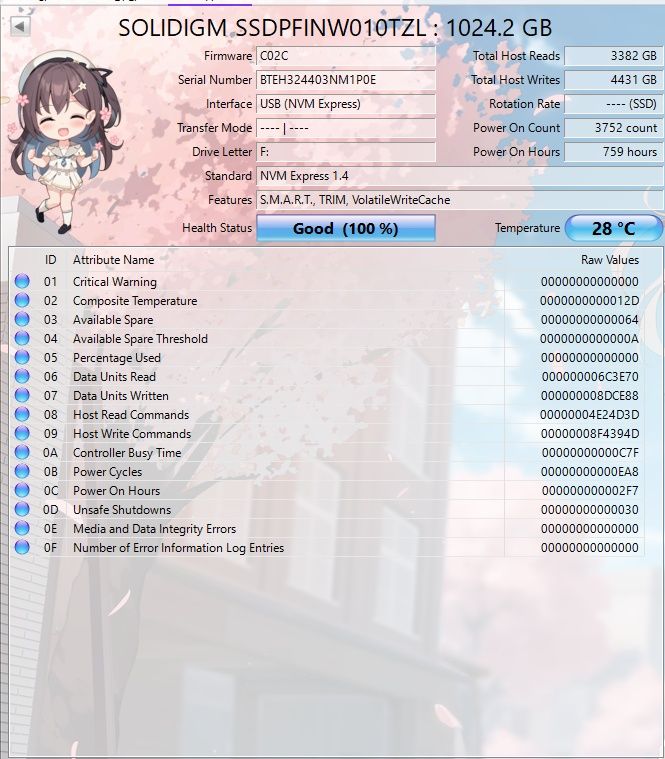
Task: Click status orb for Available Spare row
Action: click(x=22, y=319)
